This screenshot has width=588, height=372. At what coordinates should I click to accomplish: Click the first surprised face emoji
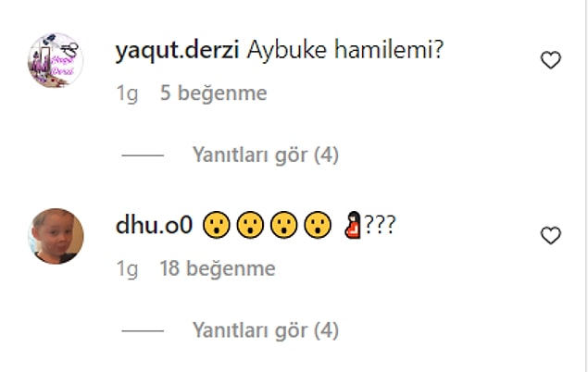(x=217, y=225)
